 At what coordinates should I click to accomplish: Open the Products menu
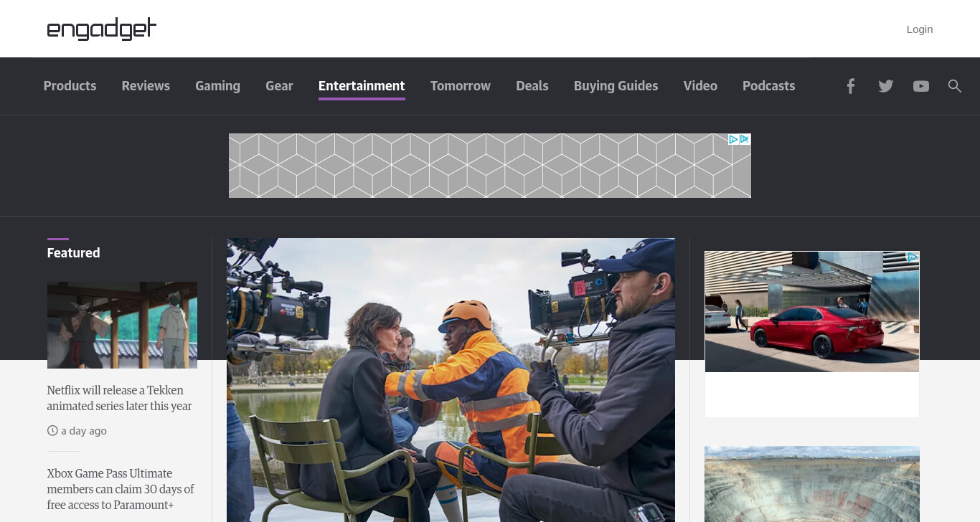(70, 86)
